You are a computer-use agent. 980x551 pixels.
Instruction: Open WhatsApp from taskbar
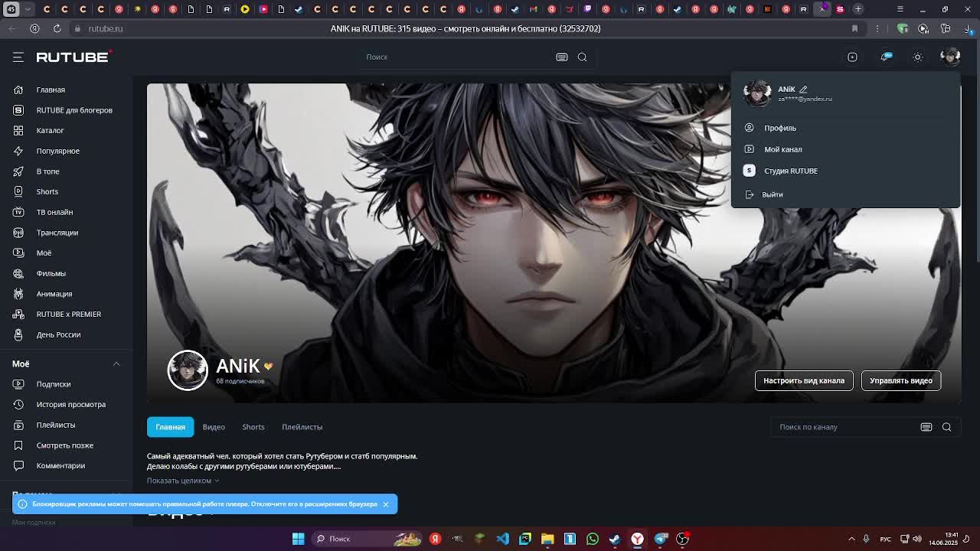(593, 539)
